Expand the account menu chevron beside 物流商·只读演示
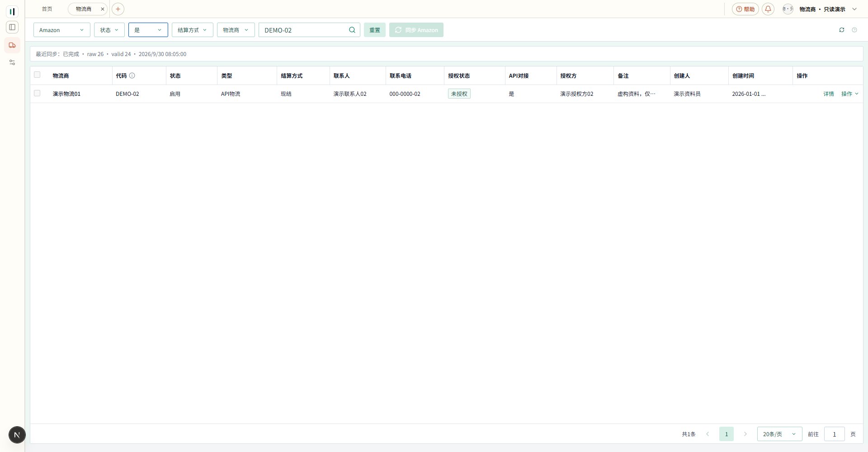The height and width of the screenshot is (452, 868). point(854,9)
